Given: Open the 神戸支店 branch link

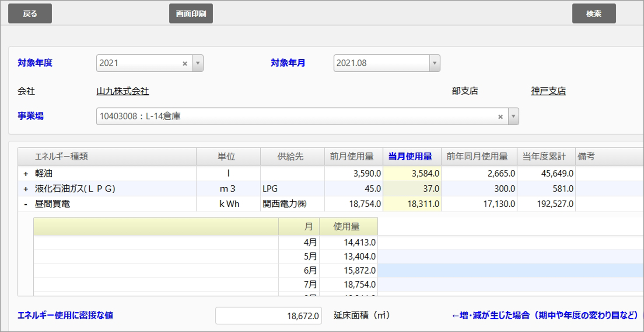Looking at the screenshot, I should [548, 91].
